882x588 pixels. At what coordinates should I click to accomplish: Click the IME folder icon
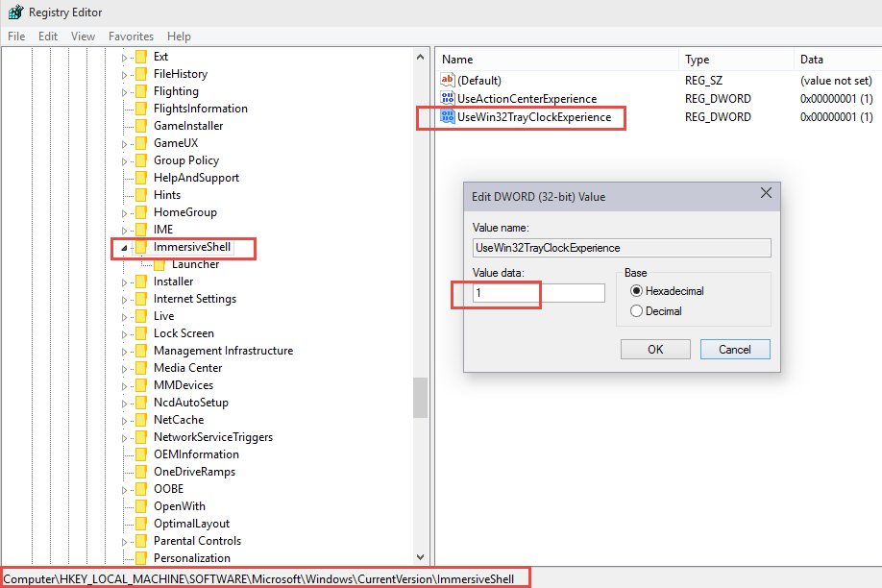[141, 230]
